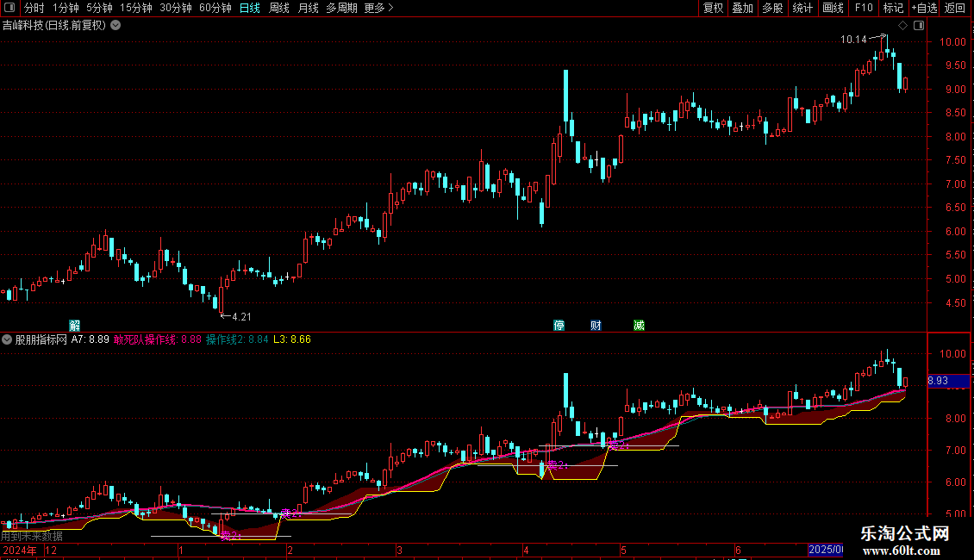The height and width of the screenshot is (560, 974).
Task: Click the 用到未来数据 notice text
Action: (32, 536)
